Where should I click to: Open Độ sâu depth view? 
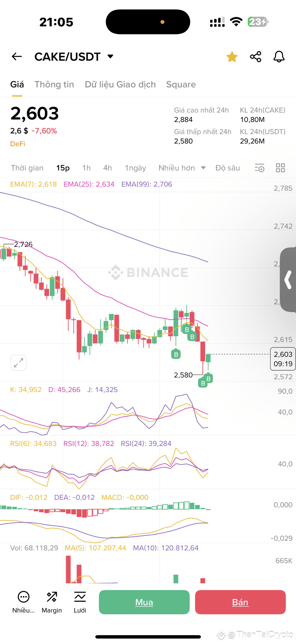click(228, 168)
